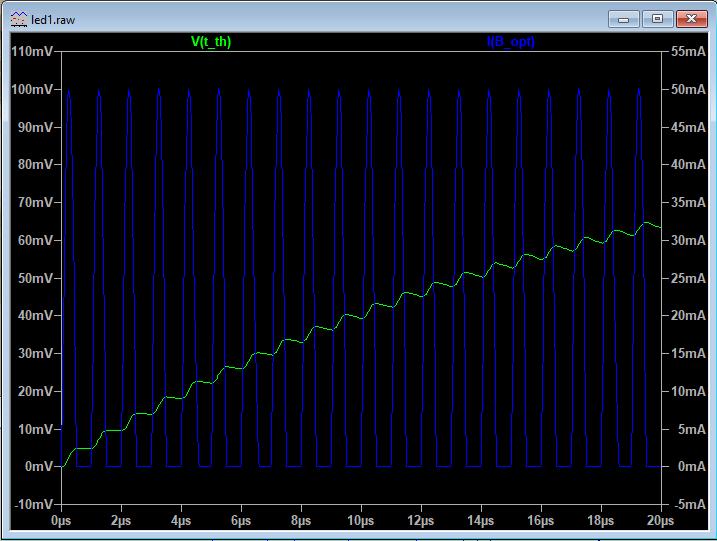
Task: Click the 50mV left axis label
Action: point(35,278)
